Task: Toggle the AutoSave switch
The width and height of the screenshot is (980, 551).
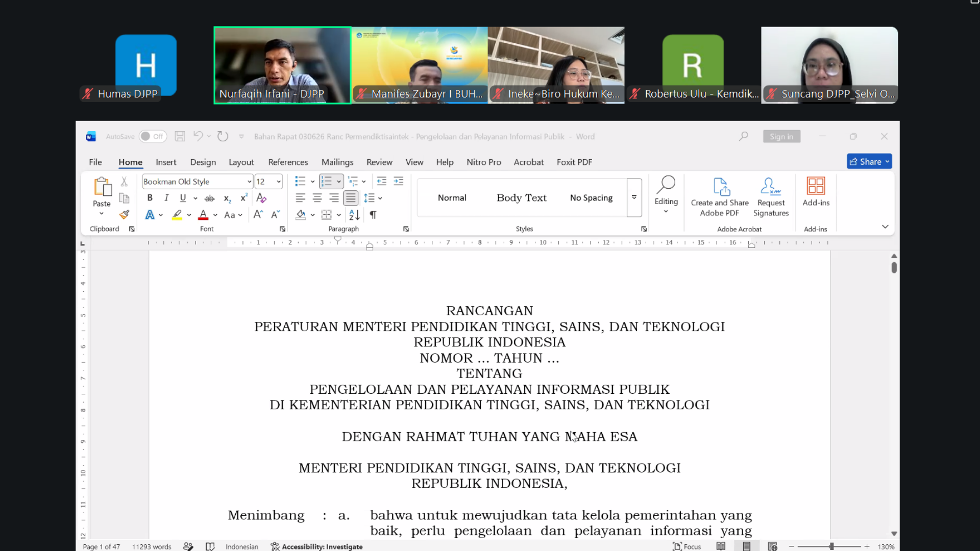Action: pyautogui.click(x=153, y=136)
